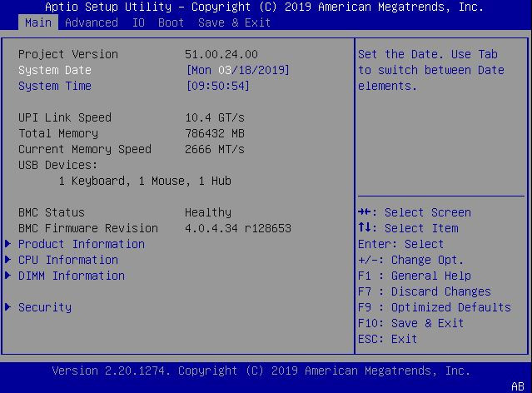The width and height of the screenshot is (532, 393).
Task: Click the 'F1 : General Help' hint
Action: tap(415, 276)
